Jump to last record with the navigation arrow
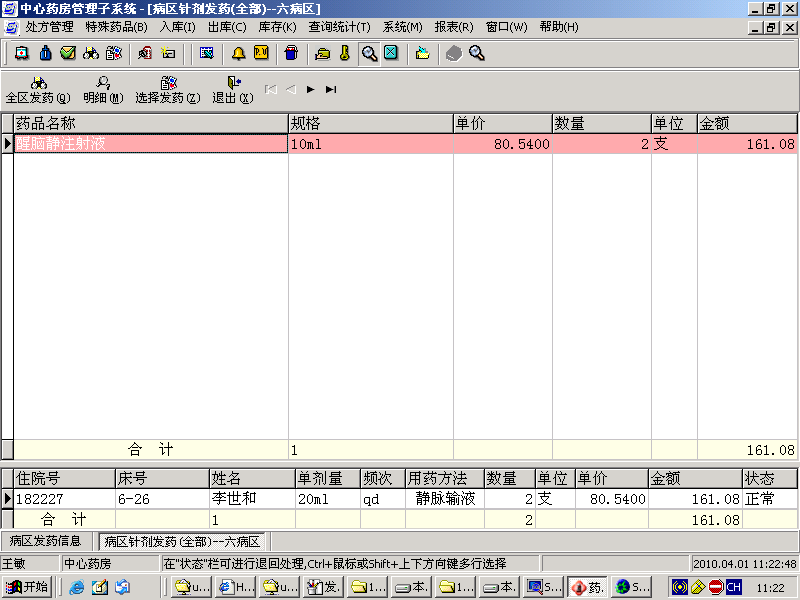The image size is (800, 600). 331,90
